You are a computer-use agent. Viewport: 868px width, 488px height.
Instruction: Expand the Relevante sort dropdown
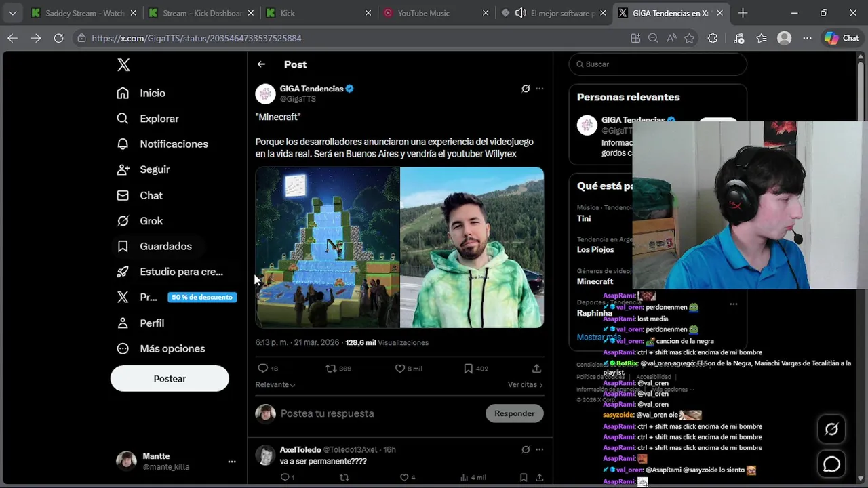click(x=275, y=384)
